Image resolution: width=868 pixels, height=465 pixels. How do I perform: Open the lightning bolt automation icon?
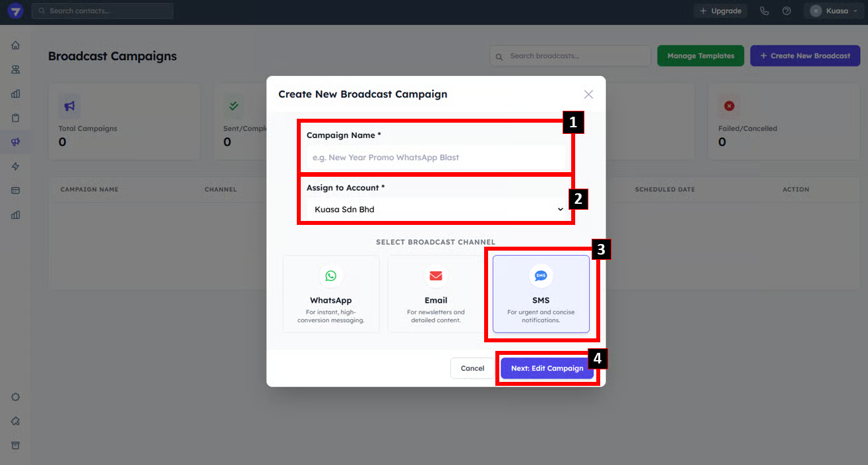coord(15,166)
